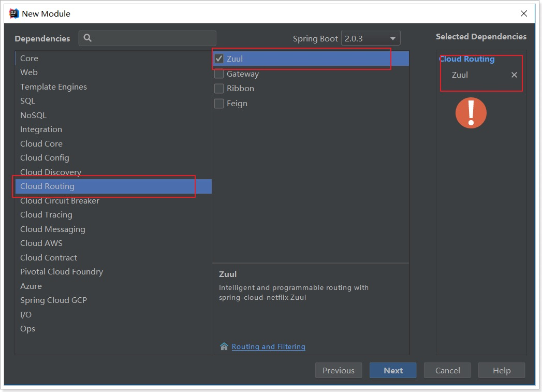Open the Cloud Core category
The width and height of the screenshot is (542, 392).
[x=113, y=143]
